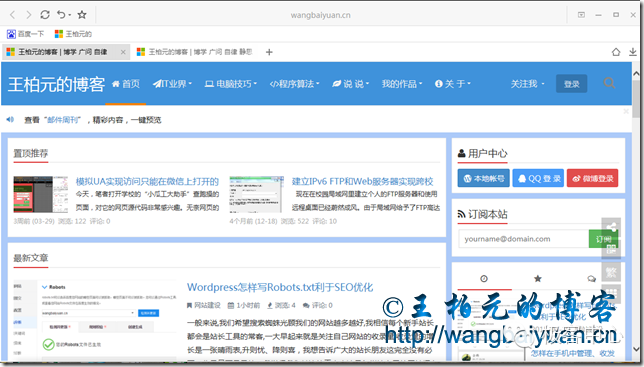This screenshot has height=367, width=644.
Task: Go back with the browser back arrow
Action: pos(12,15)
